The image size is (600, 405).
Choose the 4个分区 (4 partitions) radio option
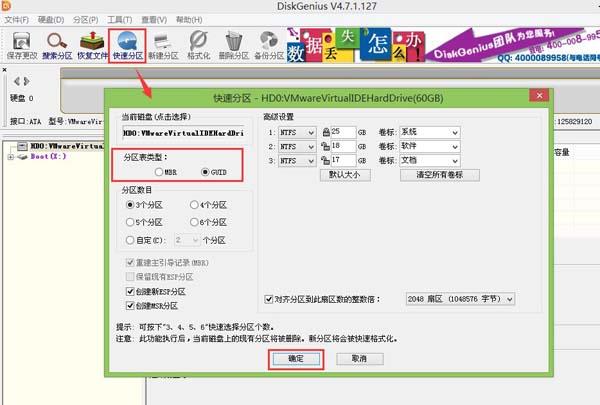point(194,204)
